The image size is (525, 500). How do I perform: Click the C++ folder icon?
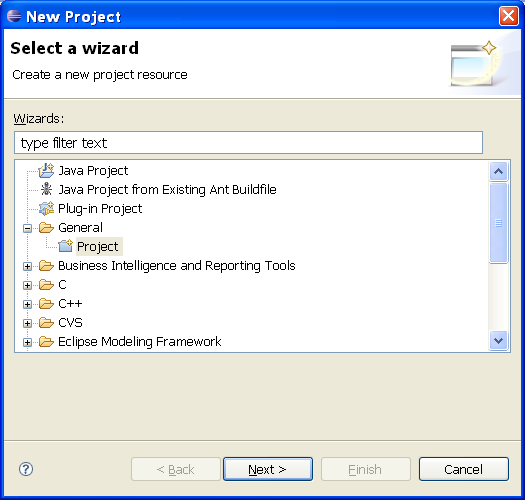(46, 304)
